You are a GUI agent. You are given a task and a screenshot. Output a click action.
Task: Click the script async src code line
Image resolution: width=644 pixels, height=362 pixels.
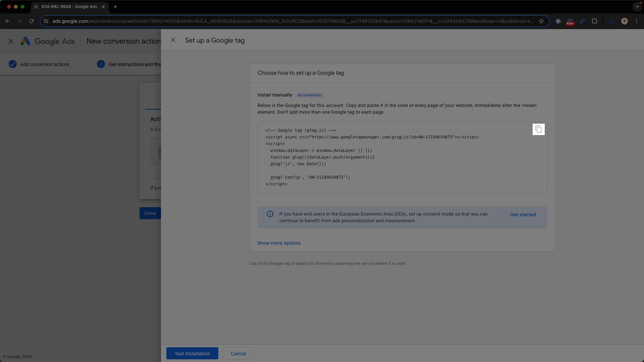pyautogui.click(x=372, y=137)
